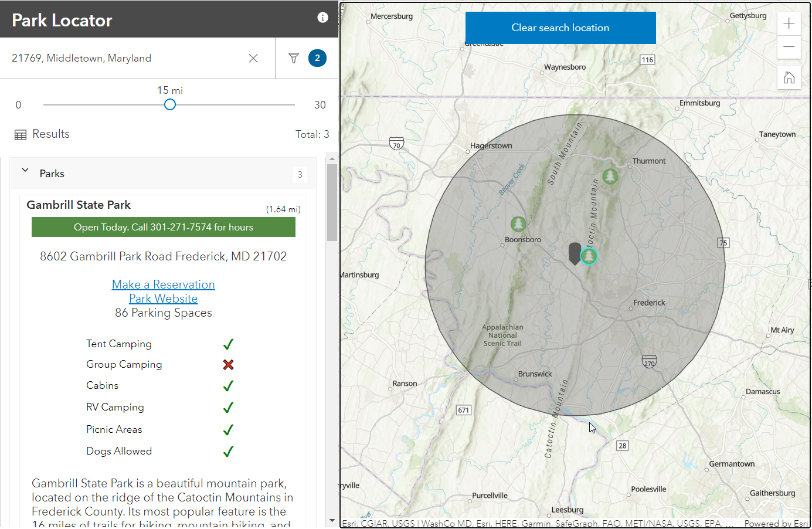812x529 pixels.
Task: Click the 15 mi distance slider handle
Action: point(170,104)
